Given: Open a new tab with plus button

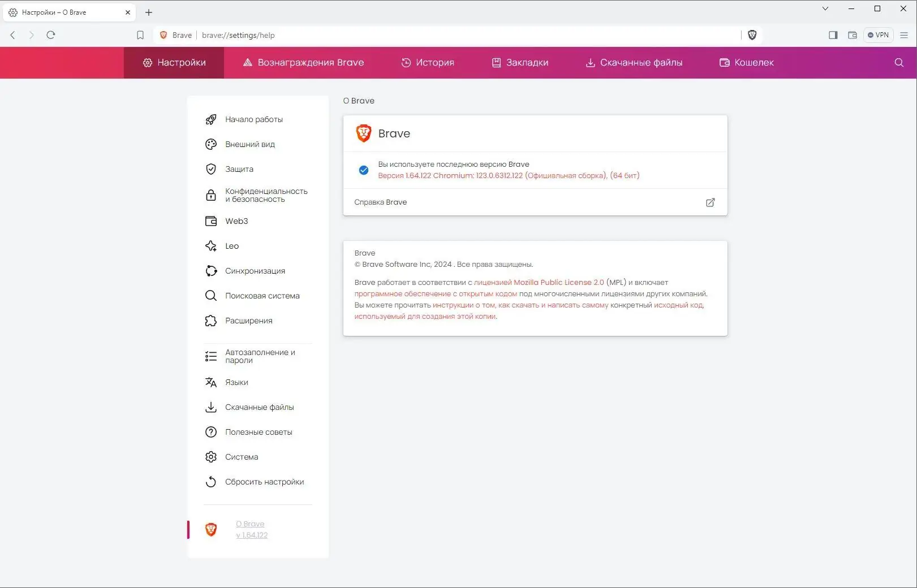Looking at the screenshot, I should (149, 12).
